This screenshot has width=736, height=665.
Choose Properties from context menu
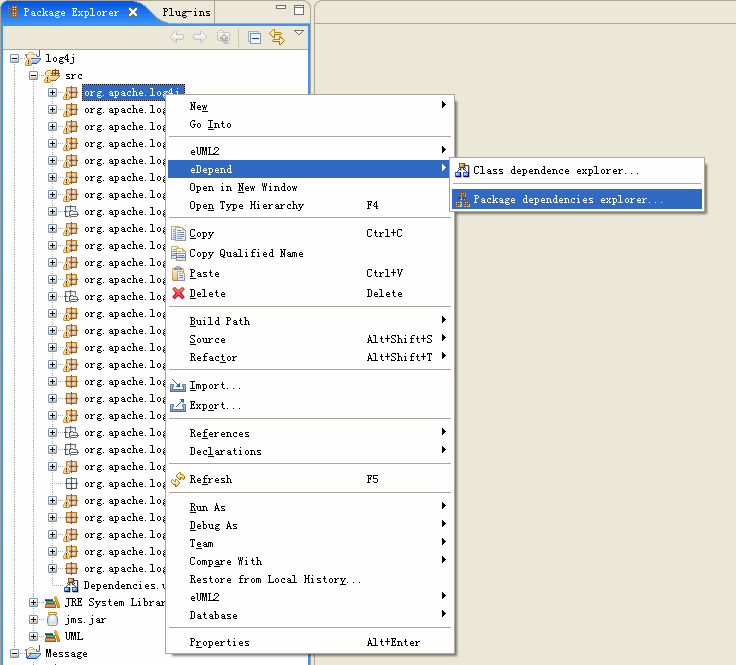pyautogui.click(x=310, y=642)
